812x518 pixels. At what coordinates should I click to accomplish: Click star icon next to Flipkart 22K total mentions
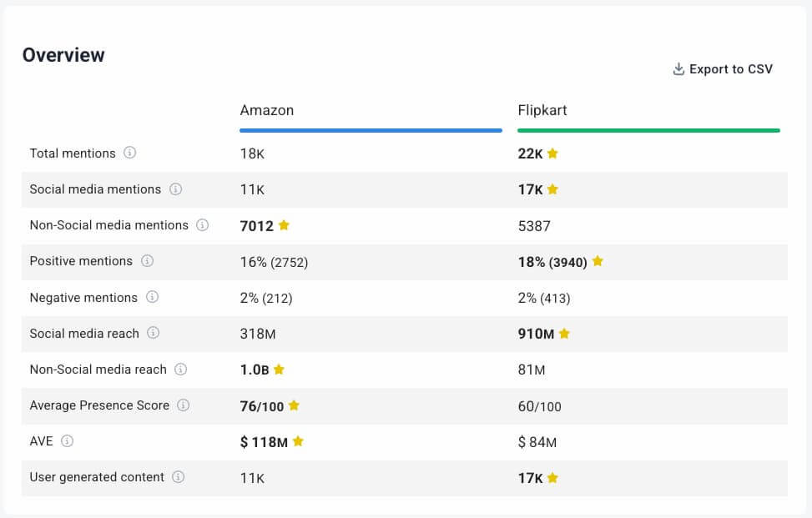552,153
